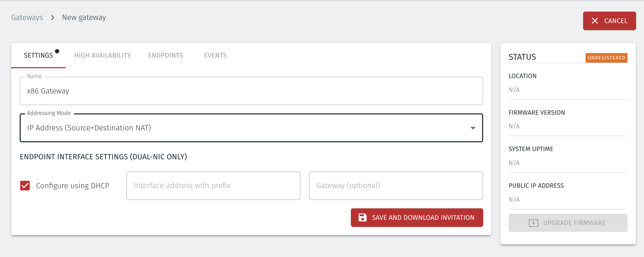Navigate back via Gateways breadcrumb link
644x257 pixels.
pos(27,18)
